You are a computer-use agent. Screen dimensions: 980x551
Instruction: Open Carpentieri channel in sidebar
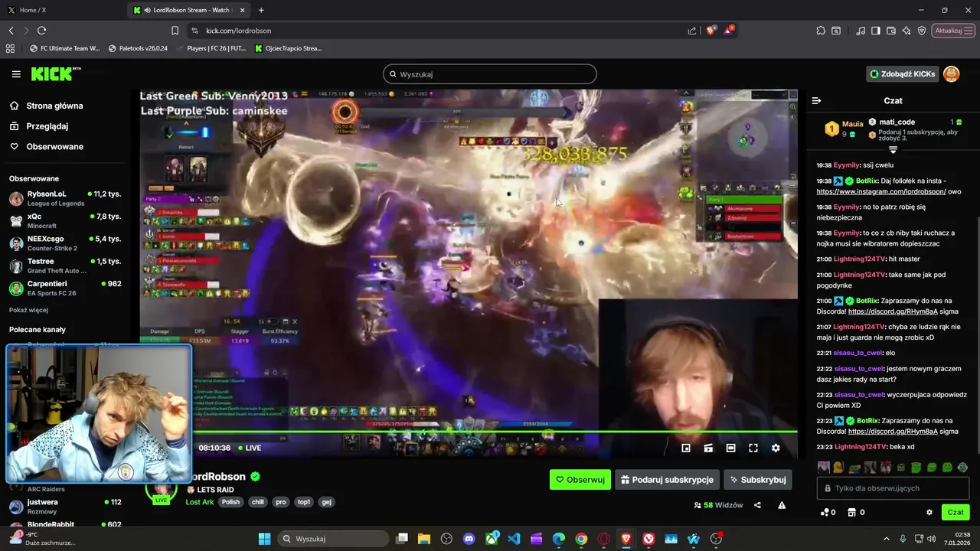[x=65, y=288]
